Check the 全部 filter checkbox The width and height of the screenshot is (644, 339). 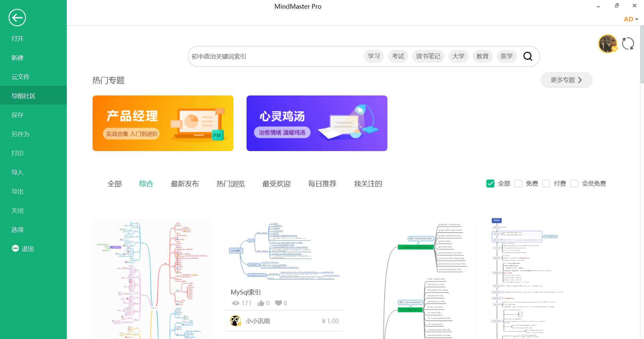490,184
